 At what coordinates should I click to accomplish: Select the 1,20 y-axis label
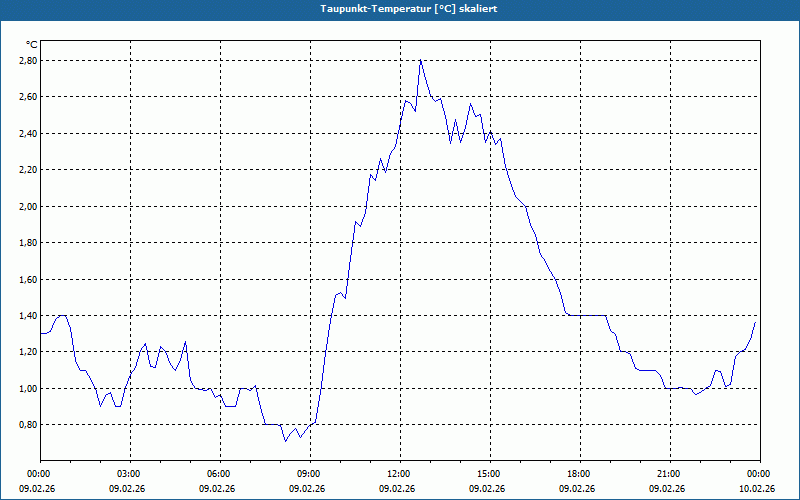pos(28,352)
